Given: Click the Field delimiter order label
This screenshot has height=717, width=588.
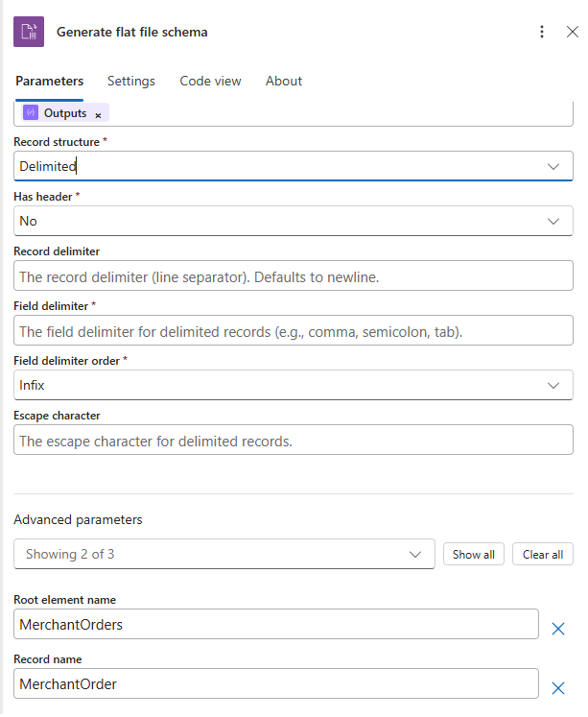Looking at the screenshot, I should pos(67,361).
